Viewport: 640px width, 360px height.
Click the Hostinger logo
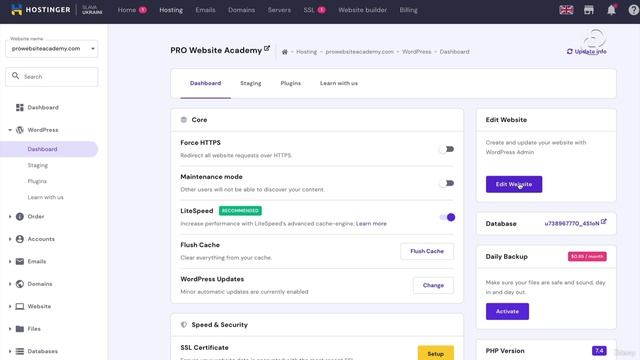point(40,10)
